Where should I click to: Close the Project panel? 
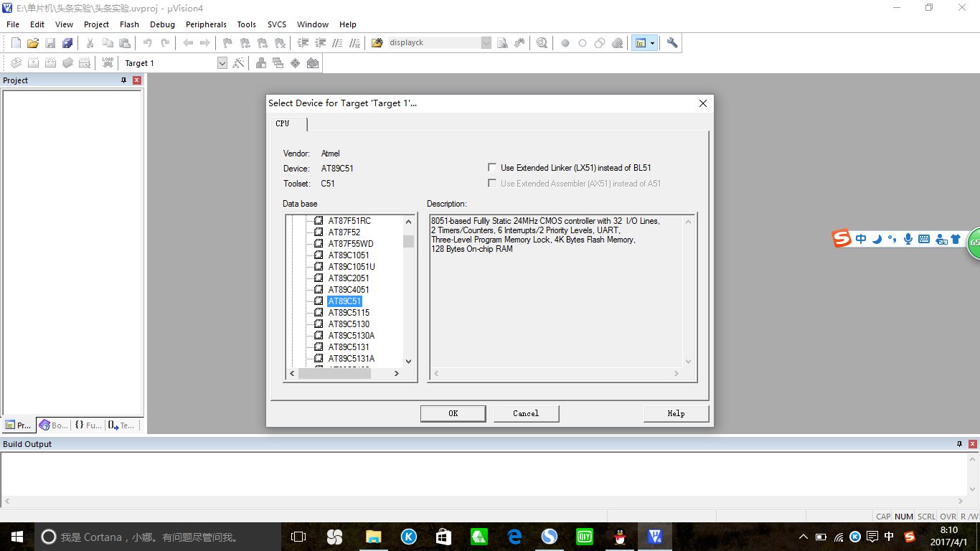(x=137, y=80)
